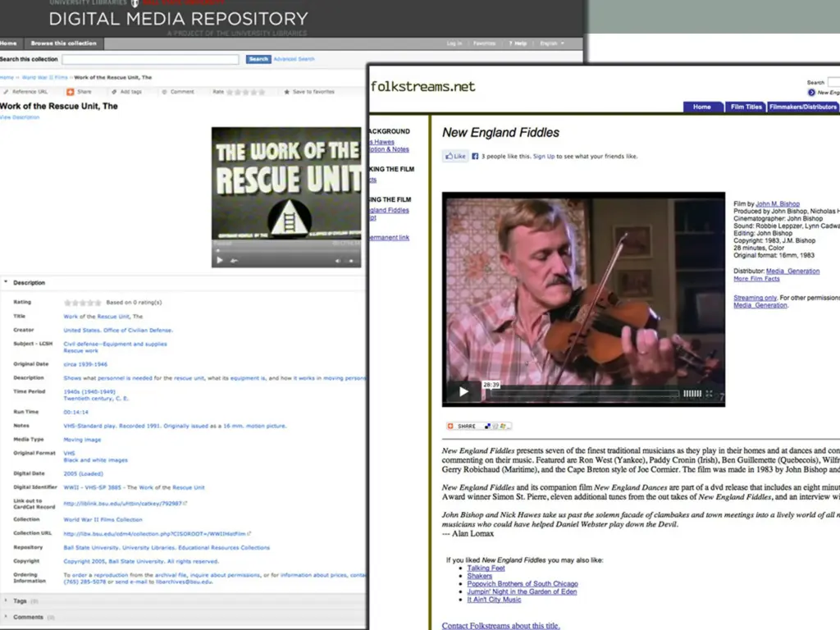This screenshot has height=630, width=840.
Task: Click the Facebook logo icon beside Like
Action: 475,157
